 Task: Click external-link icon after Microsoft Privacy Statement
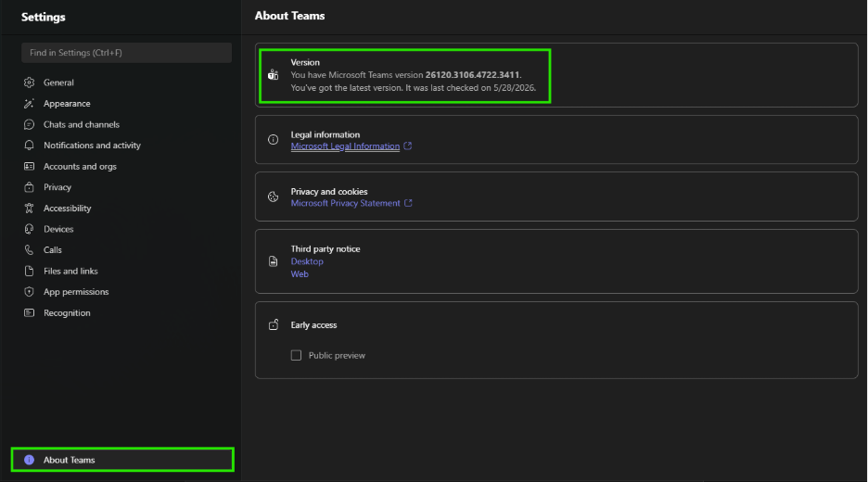408,203
